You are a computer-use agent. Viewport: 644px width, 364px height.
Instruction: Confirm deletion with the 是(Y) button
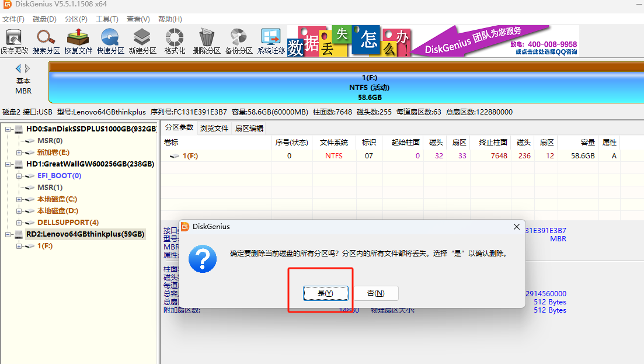click(325, 293)
